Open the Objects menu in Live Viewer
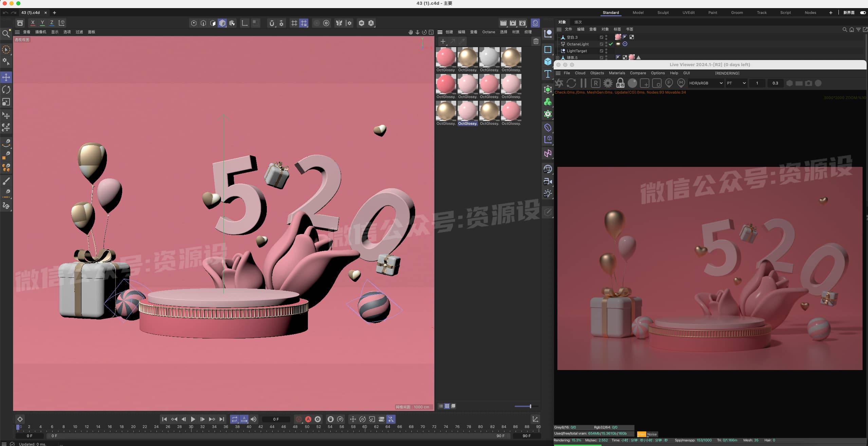The image size is (868, 446). [597, 73]
